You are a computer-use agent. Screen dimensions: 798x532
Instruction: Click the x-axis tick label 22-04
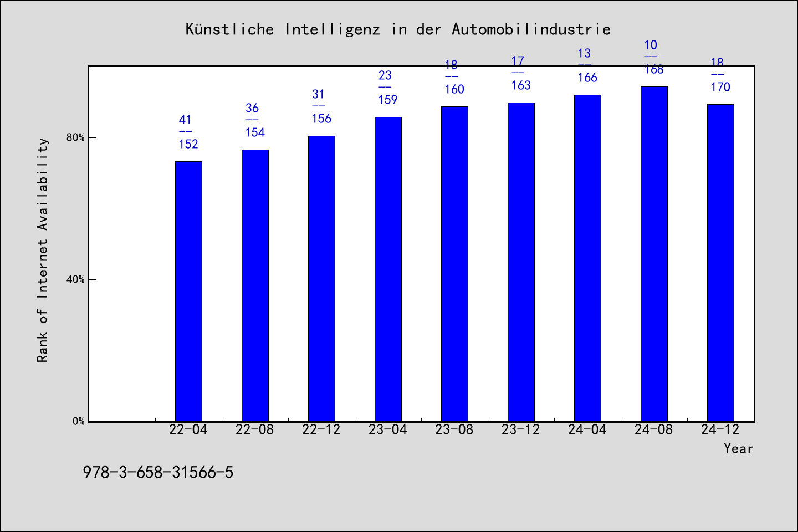coord(188,429)
